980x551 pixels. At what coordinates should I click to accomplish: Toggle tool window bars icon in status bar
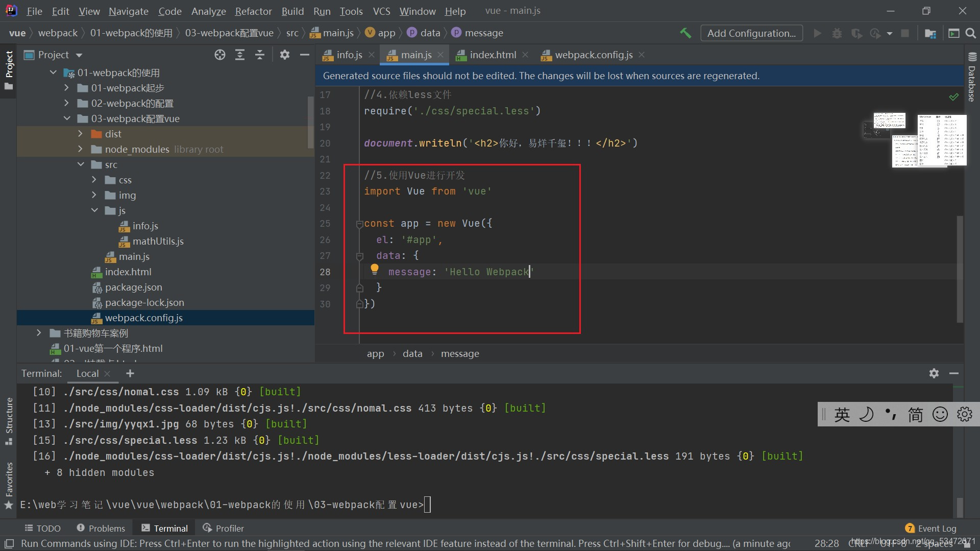[x=9, y=544]
